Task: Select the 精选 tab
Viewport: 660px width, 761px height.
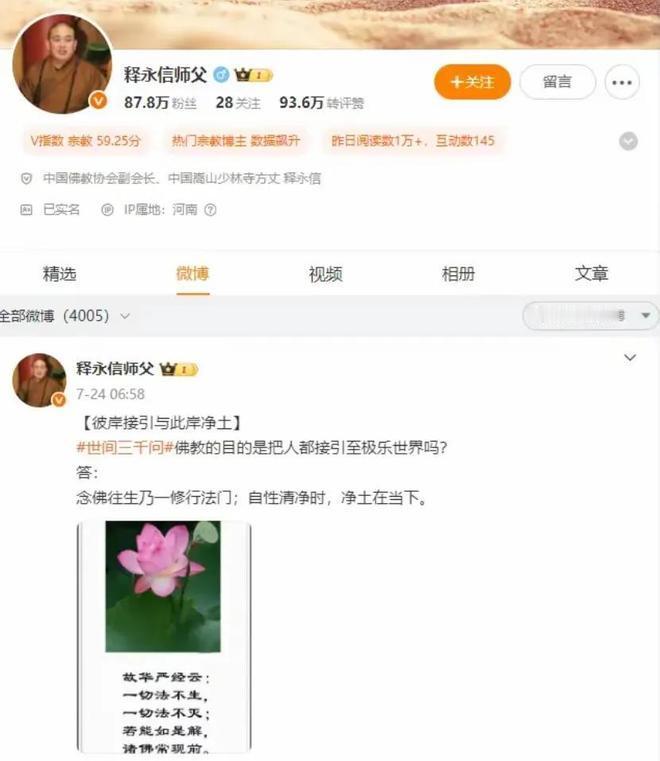Action: [60, 274]
